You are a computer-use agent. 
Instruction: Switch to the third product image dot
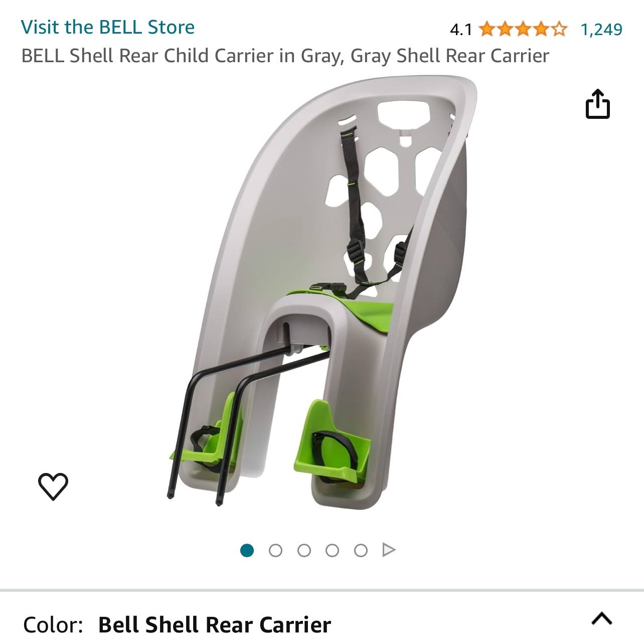coord(304,551)
